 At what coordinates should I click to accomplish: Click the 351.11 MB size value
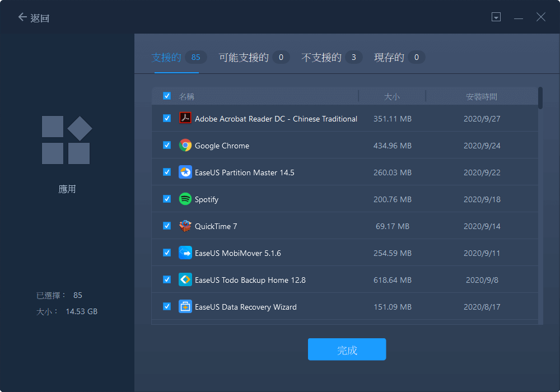(392, 119)
